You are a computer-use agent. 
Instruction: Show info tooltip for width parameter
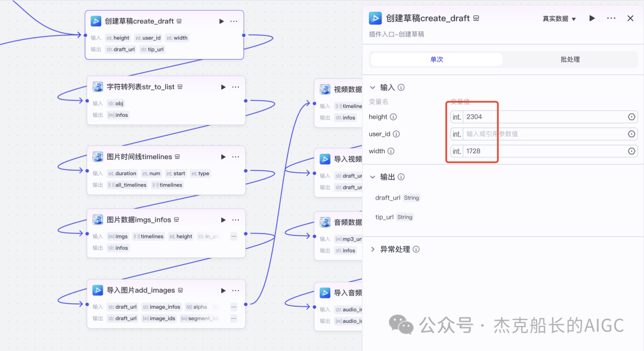click(391, 151)
